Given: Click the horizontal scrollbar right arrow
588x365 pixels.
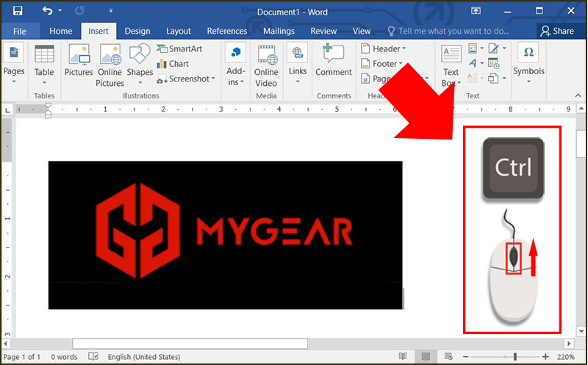Looking at the screenshot, I should (569, 343).
